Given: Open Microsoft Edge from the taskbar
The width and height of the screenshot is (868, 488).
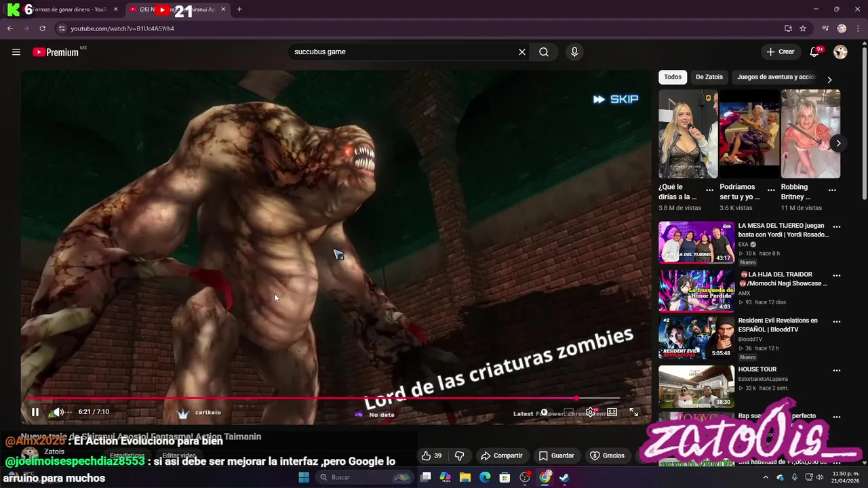Looking at the screenshot, I should point(485,477).
